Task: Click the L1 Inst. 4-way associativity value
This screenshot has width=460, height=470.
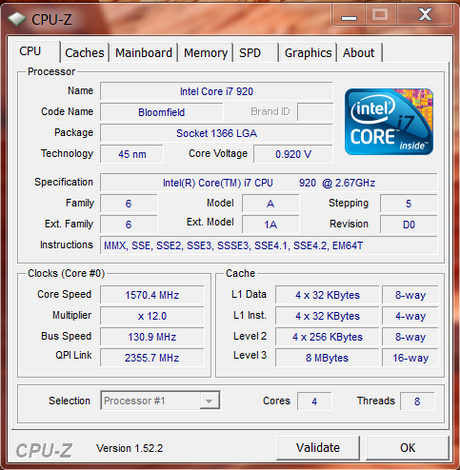Action: click(x=410, y=316)
